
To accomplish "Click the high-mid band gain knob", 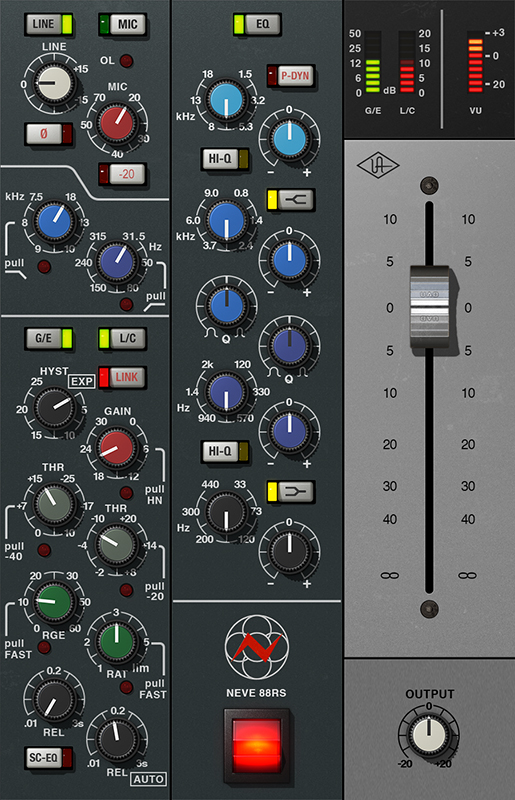I will [x=289, y=261].
